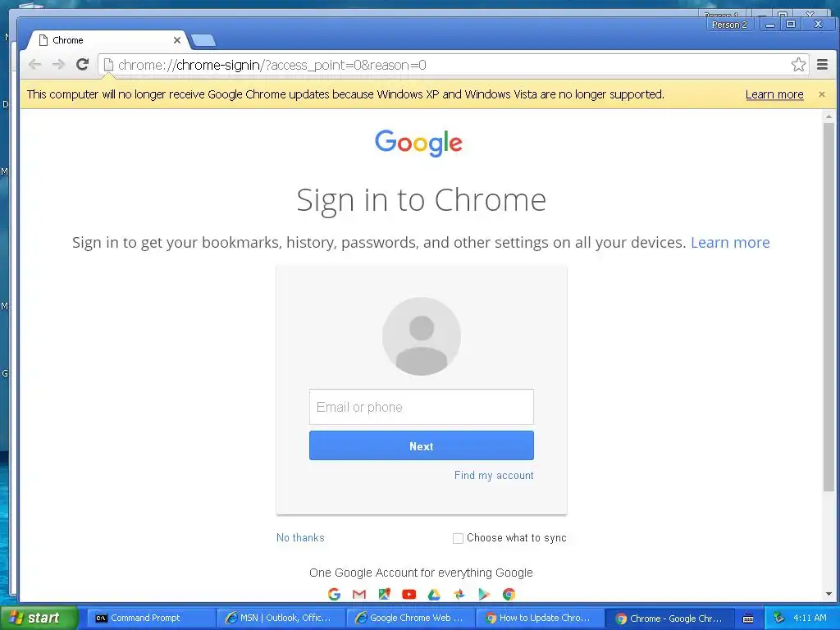The height and width of the screenshot is (630, 840).
Task: Minimize the front Chrome window
Action: [x=769, y=25]
